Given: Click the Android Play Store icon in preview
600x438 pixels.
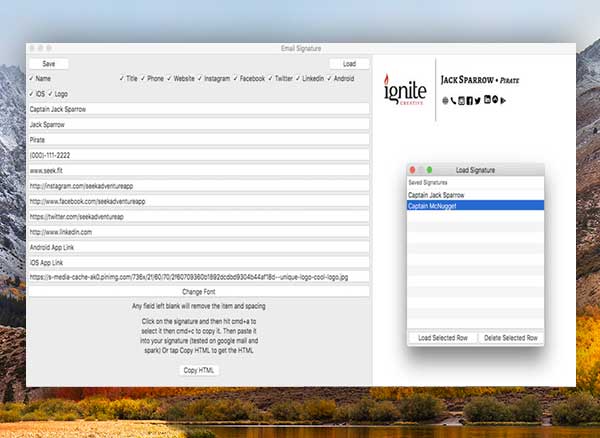Looking at the screenshot, I should click(503, 101).
